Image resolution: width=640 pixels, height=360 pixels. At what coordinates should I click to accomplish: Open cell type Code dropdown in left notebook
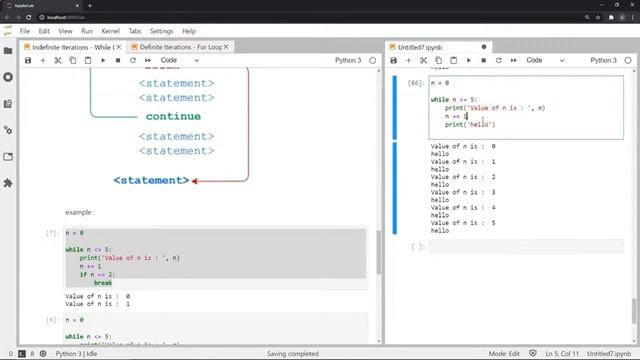point(179,60)
